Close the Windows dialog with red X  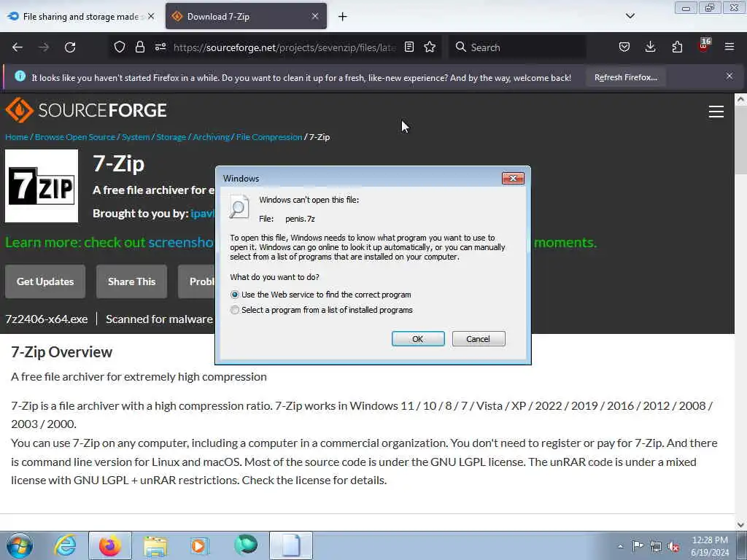tap(513, 178)
